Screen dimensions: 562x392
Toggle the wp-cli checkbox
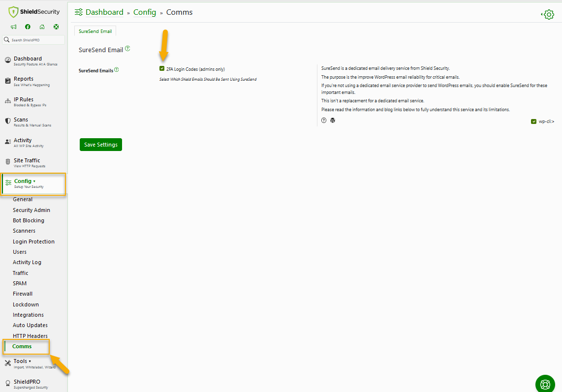[x=533, y=121]
